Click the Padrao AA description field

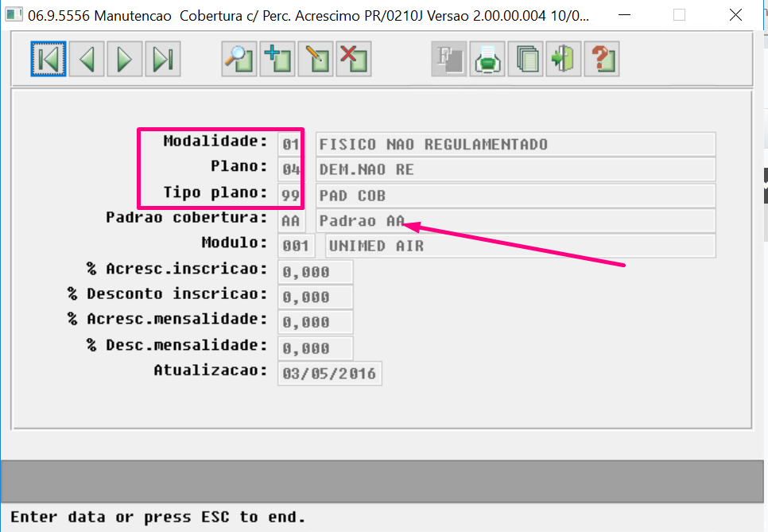(x=516, y=221)
